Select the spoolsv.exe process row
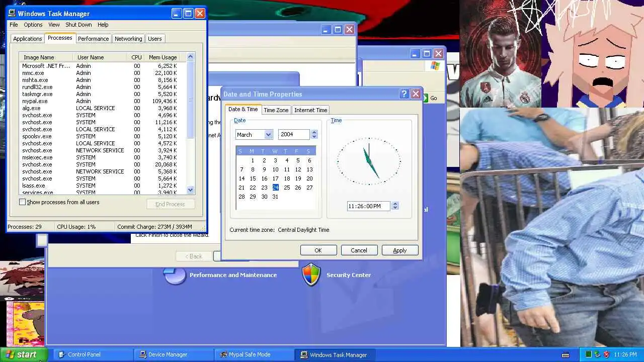The image size is (644, 362). (103, 136)
